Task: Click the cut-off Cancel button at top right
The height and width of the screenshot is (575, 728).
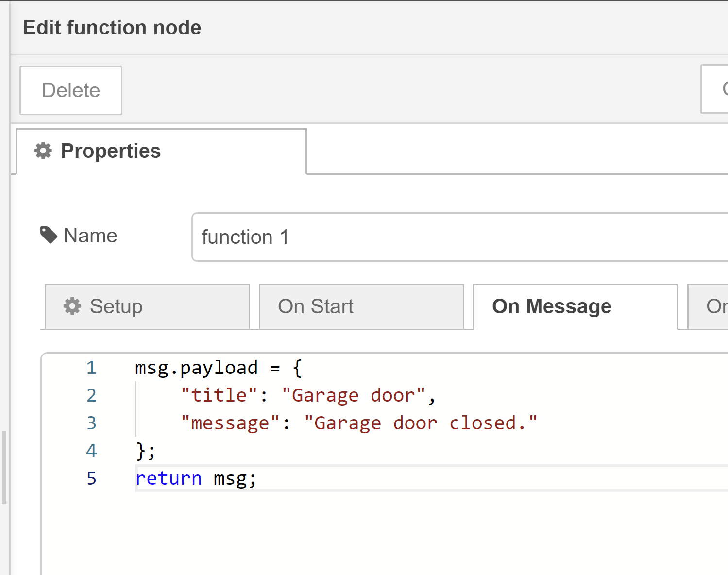Action: pos(714,89)
